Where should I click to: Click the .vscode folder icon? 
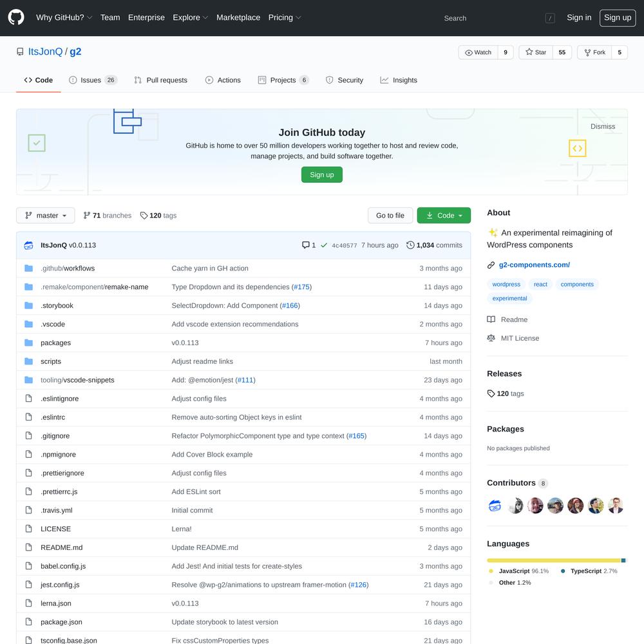coord(29,324)
